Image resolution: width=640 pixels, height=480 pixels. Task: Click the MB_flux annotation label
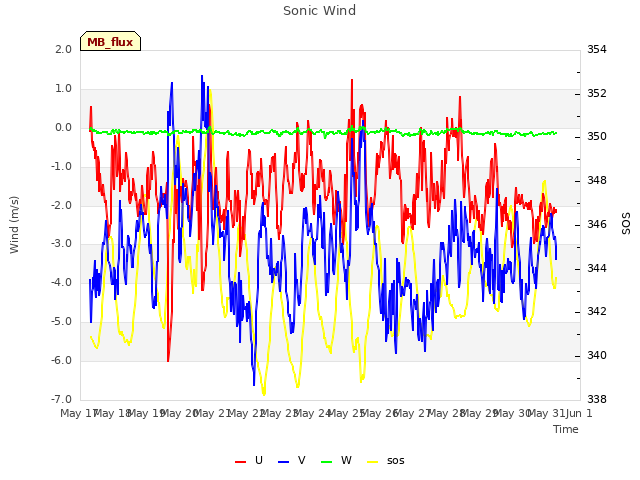click(110, 41)
